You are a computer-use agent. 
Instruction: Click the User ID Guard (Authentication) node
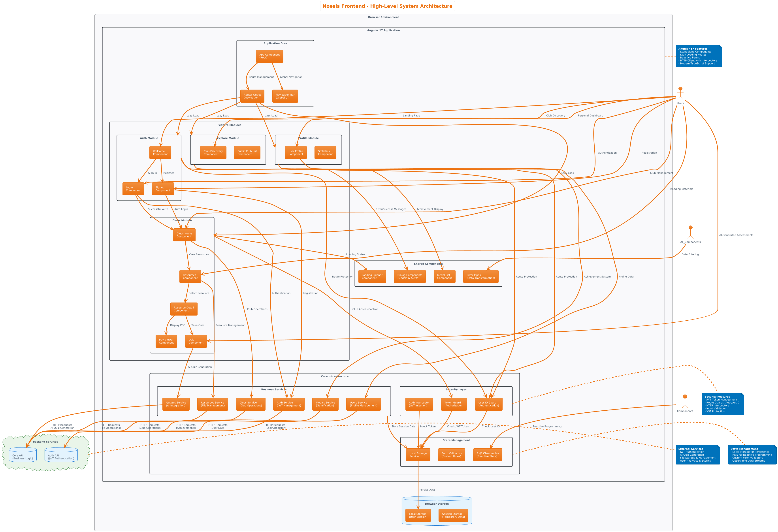[x=489, y=404]
